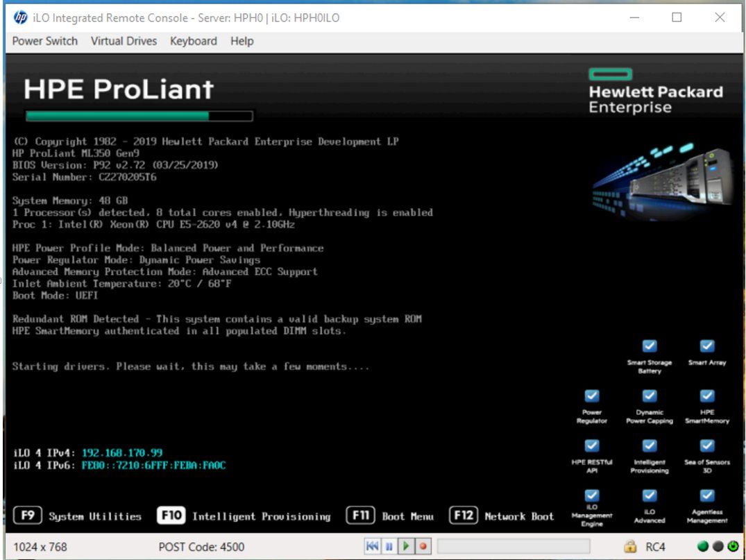Open the Keyboard menu
746x560 pixels.
coord(193,42)
